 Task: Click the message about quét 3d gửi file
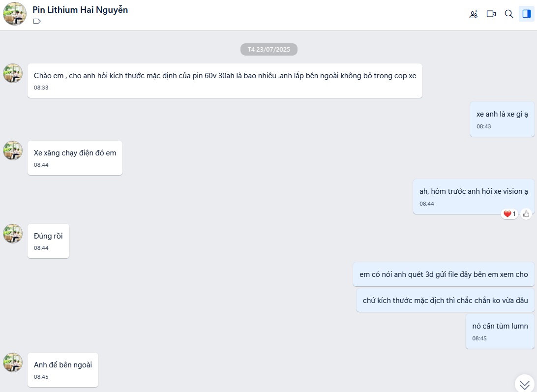click(443, 274)
